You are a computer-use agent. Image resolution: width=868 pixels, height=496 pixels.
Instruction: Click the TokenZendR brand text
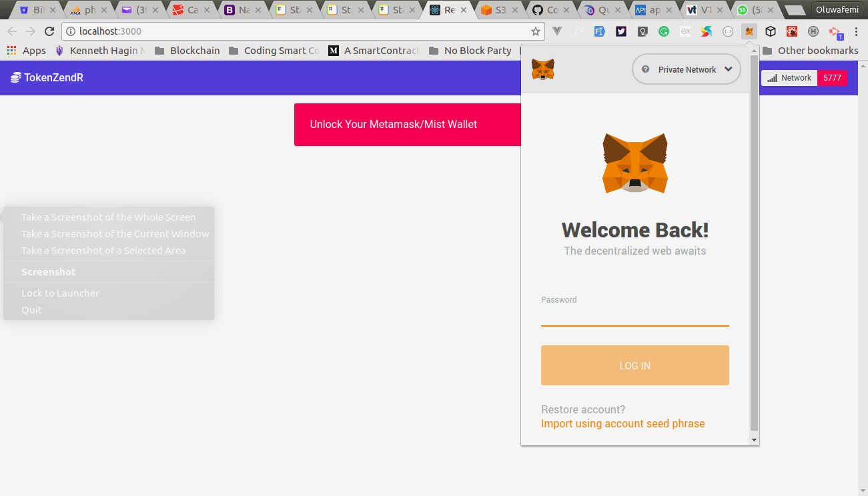coord(53,78)
